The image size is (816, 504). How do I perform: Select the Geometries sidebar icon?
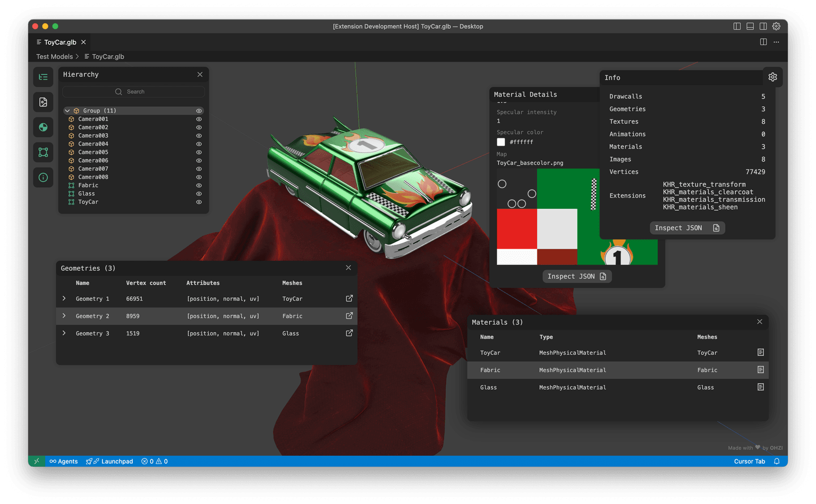pyautogui.click(x=43, y=152)
